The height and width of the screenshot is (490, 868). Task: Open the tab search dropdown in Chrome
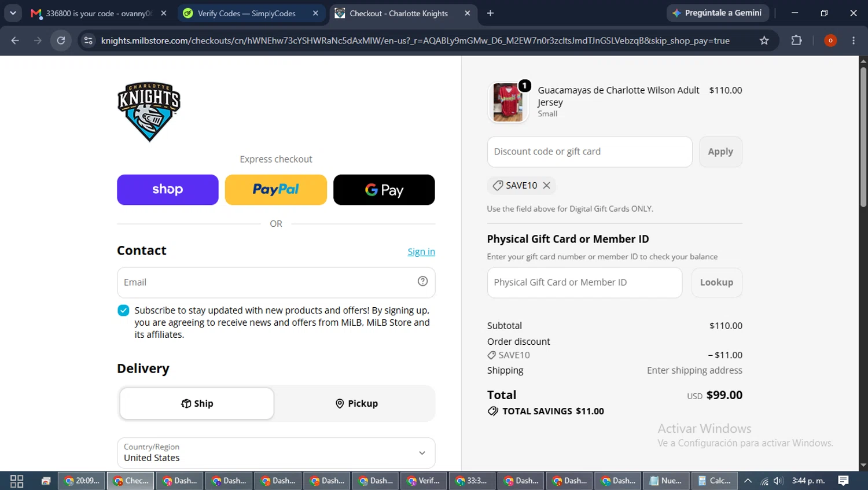point(13,13)
